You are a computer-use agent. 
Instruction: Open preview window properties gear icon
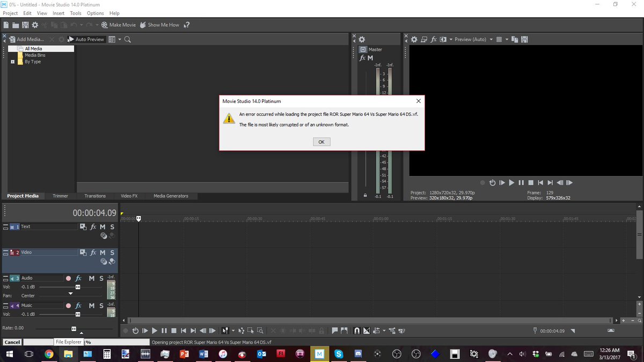pos(414,39)
